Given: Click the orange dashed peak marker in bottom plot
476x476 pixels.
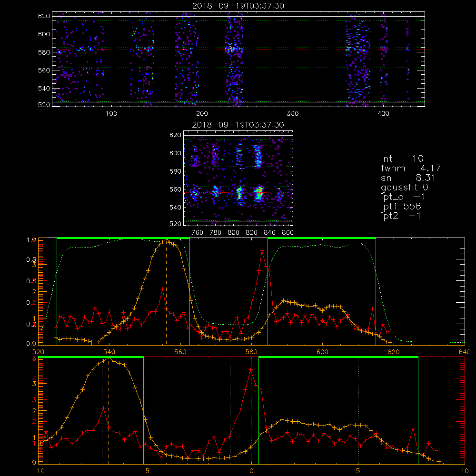Looking at the screenshot, I should pyautogui.click(x=109, y=410).
